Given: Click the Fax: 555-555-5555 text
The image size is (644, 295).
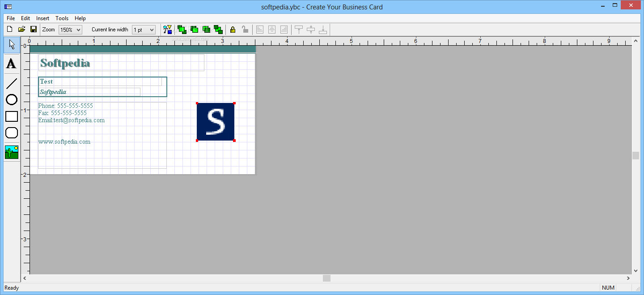Looking at the screenshot, I should [63, 113].
